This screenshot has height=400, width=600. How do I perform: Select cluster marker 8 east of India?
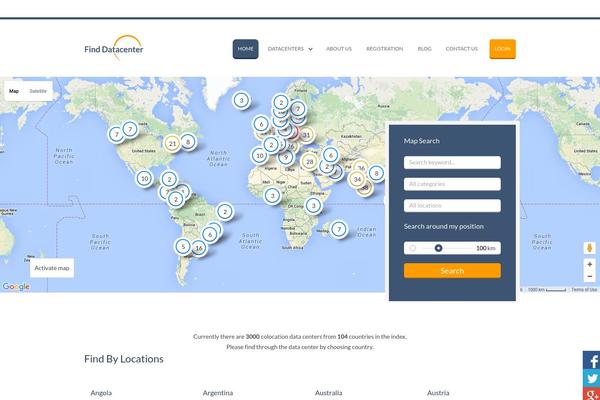pyautogui.click(x=376, y=173)
